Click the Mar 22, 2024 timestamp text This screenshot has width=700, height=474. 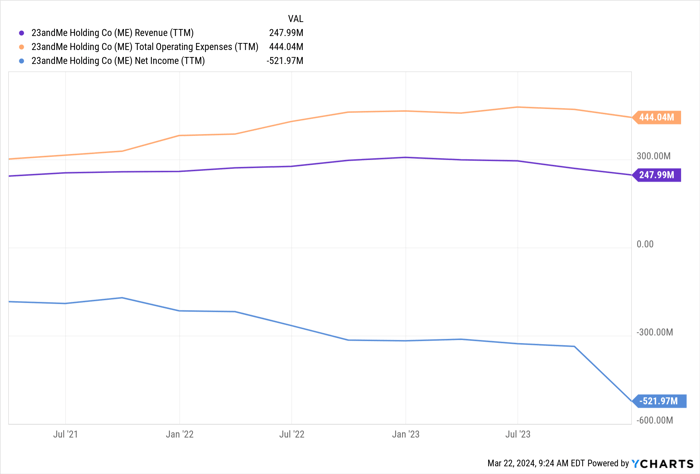[x=536, y=464]
